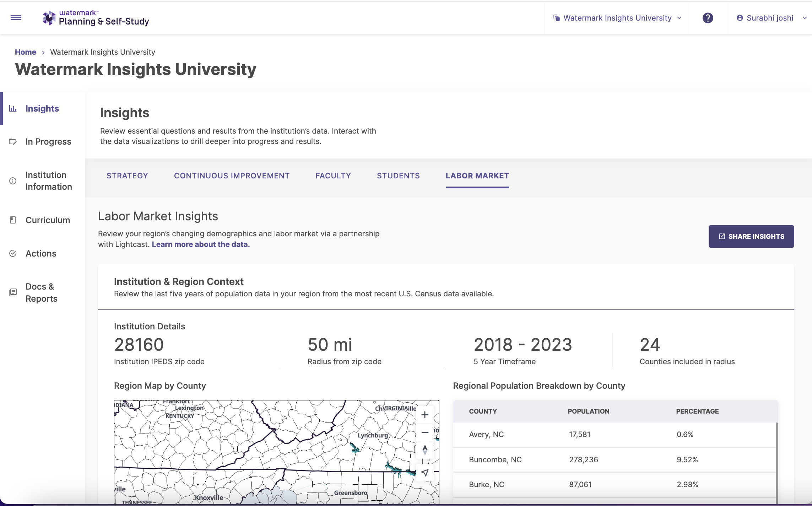Zoom out on the region map
812x506 pixels.
(x=425, y=432)
